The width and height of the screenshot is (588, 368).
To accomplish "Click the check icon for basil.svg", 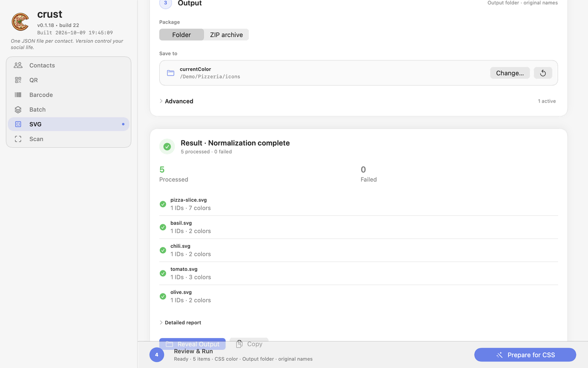I will 163,227.
